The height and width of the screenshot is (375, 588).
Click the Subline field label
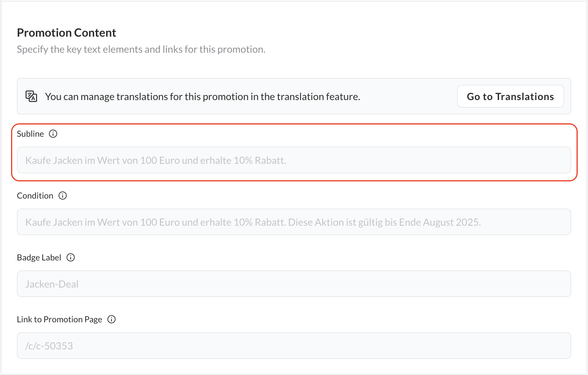click(x=31, y=134)
